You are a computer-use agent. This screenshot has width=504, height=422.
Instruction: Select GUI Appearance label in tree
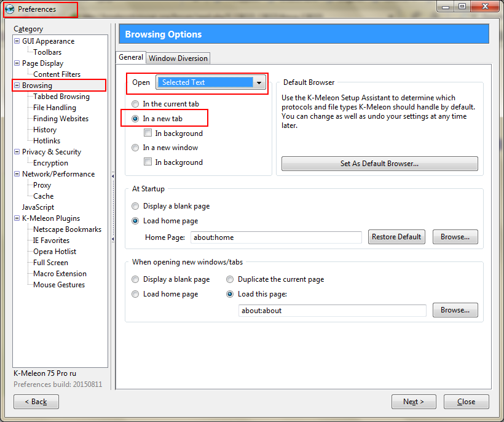coord(48,41)
